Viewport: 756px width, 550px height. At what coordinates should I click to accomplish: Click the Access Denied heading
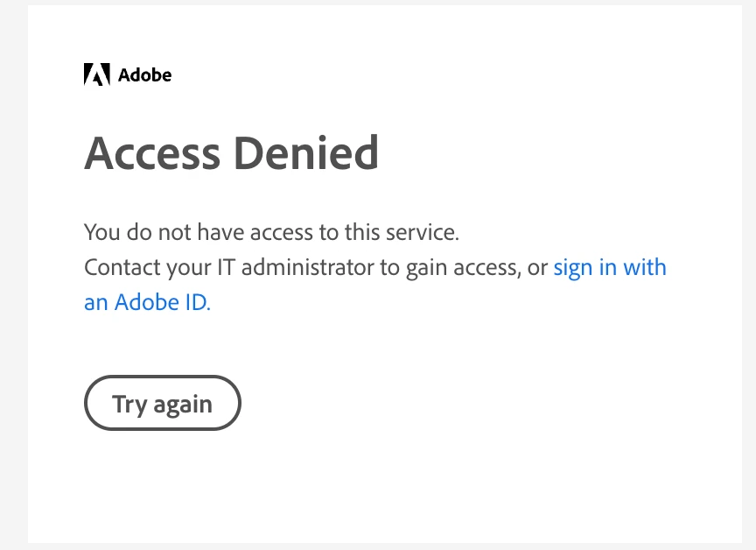231,153
